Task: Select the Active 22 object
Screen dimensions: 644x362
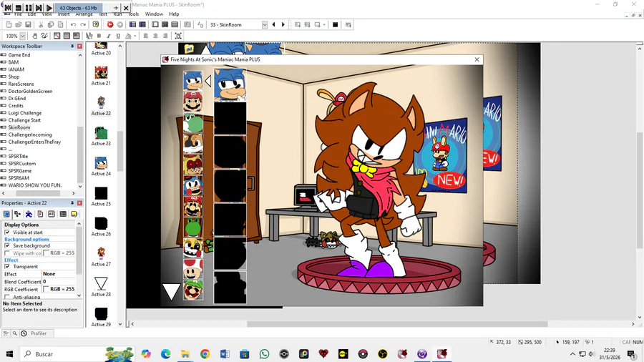Action: [101, 106]
